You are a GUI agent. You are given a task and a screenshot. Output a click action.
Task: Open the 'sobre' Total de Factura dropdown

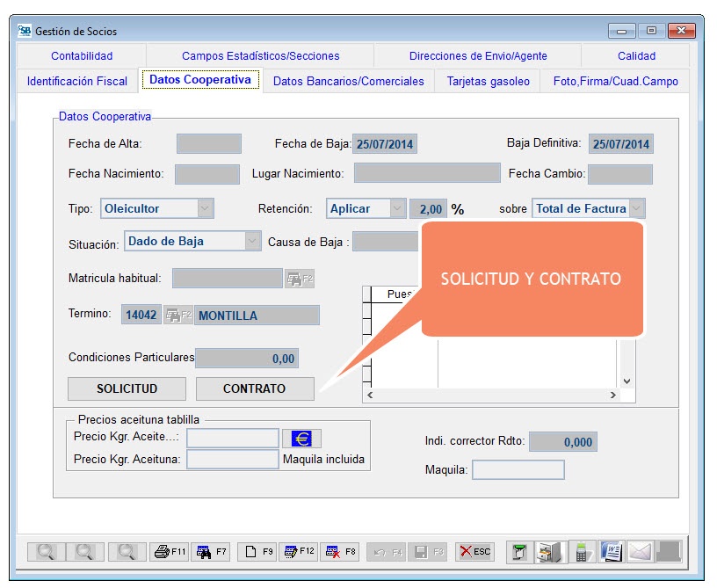click(x=636, y=209)
